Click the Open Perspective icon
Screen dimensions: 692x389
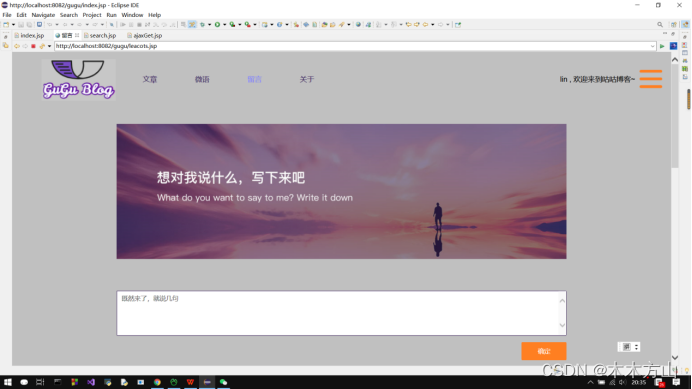[x=673, y=25]
